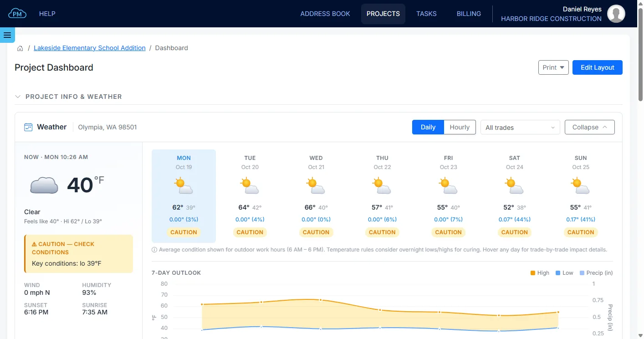Click the FRI Oct 23 day header
This screenshot has height=339, width=644.
coord(448,163)
